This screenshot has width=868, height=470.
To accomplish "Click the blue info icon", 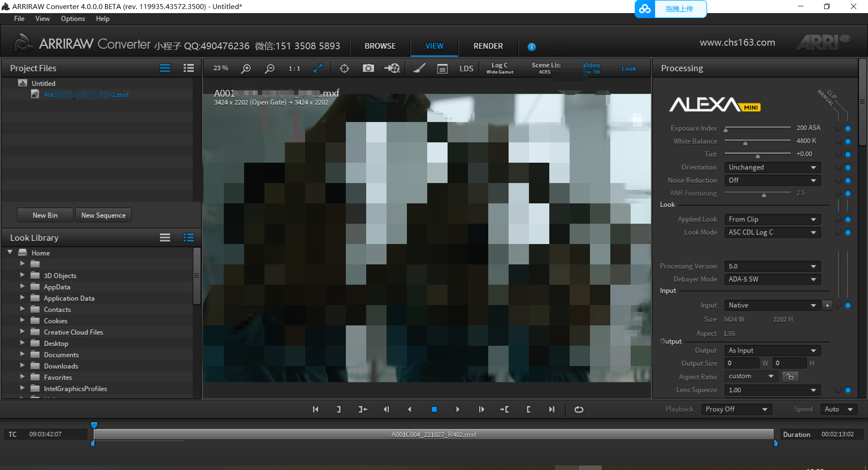I will tap(532, 47).
